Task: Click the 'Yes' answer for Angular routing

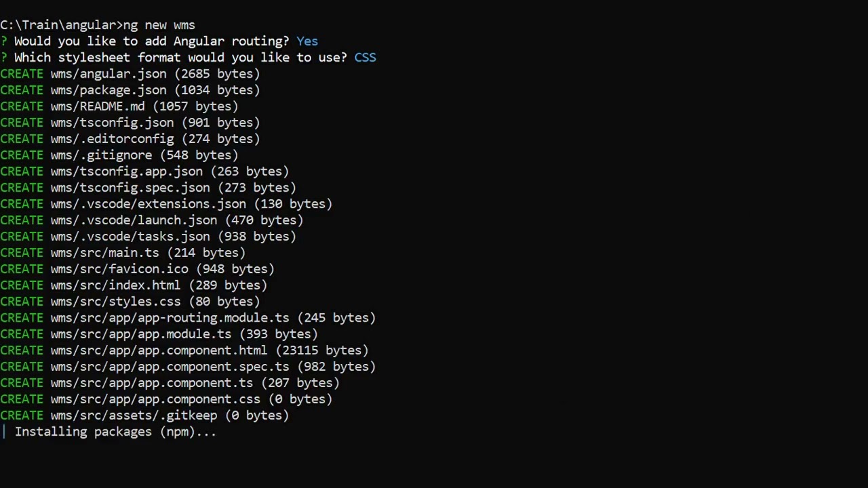Action: [x=307, y=41]
